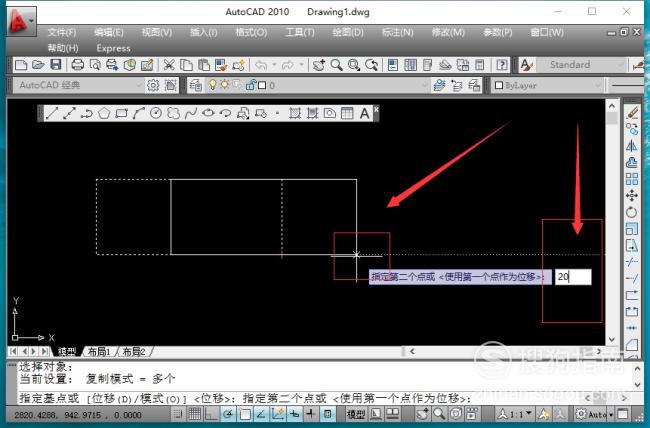Open the 修改(M) menu
This screenshot has height=428, width=650.
click(448, 32)
